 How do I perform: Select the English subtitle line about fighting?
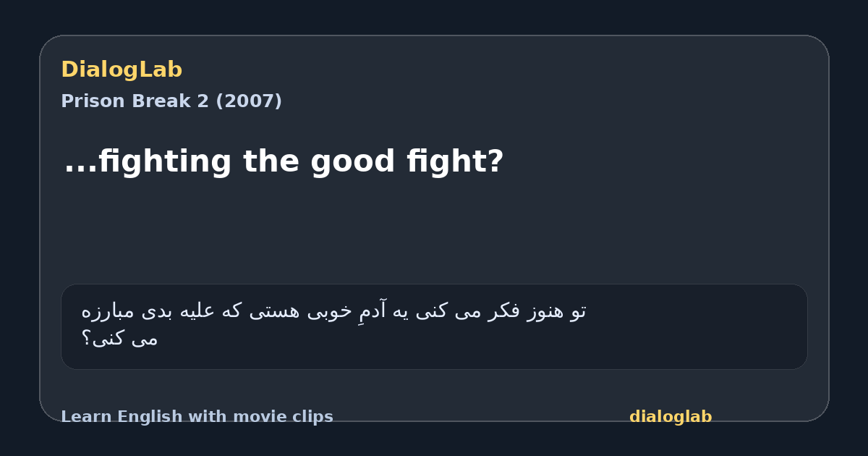pyautogui.click(x=284, y=161)
